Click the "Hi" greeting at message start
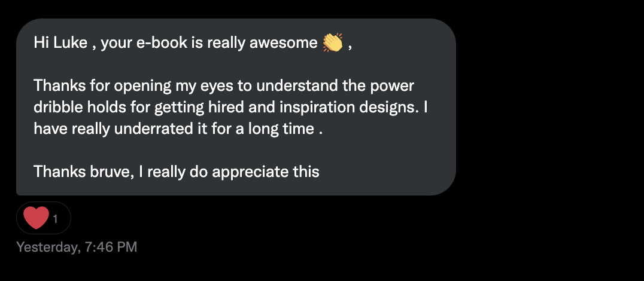The width and height of the screenshot is (644, 281). coord(40,43)
